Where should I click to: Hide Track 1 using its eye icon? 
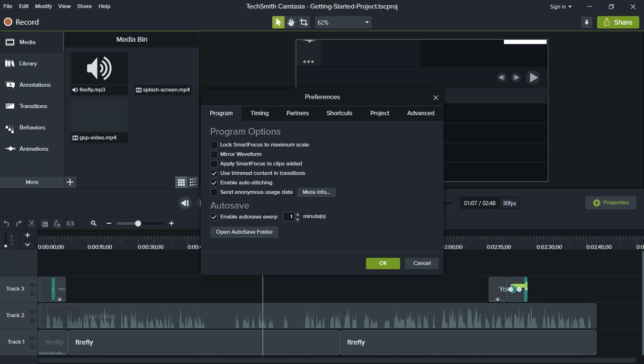coord(32,338)
